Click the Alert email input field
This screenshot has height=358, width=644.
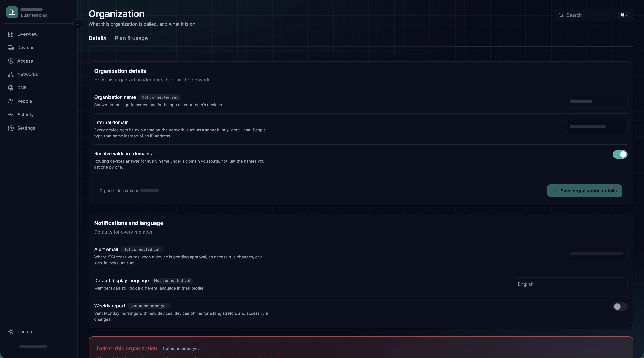point(597,253)
